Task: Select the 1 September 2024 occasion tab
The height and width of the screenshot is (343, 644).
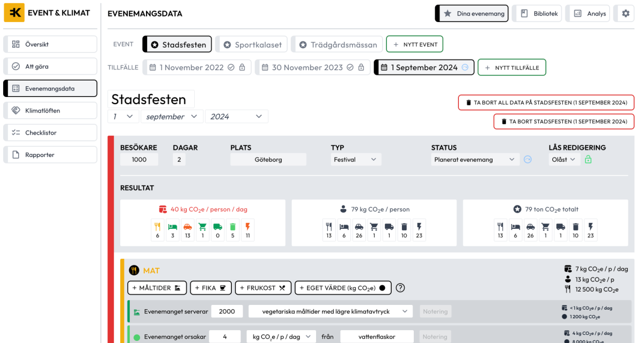Action: 423,68
